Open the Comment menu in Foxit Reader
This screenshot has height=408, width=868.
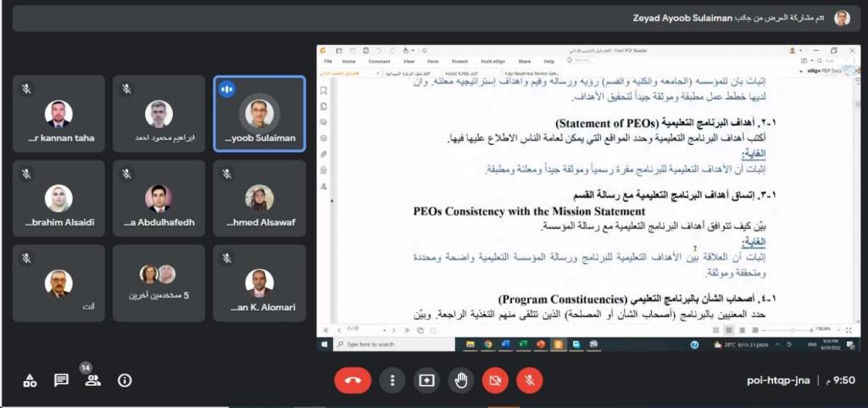point(379,62)
